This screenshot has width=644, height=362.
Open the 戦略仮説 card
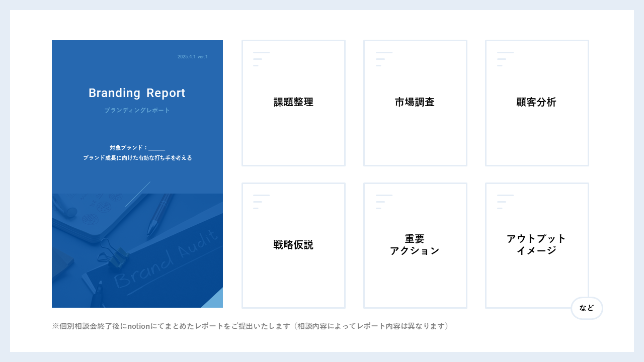293,245
